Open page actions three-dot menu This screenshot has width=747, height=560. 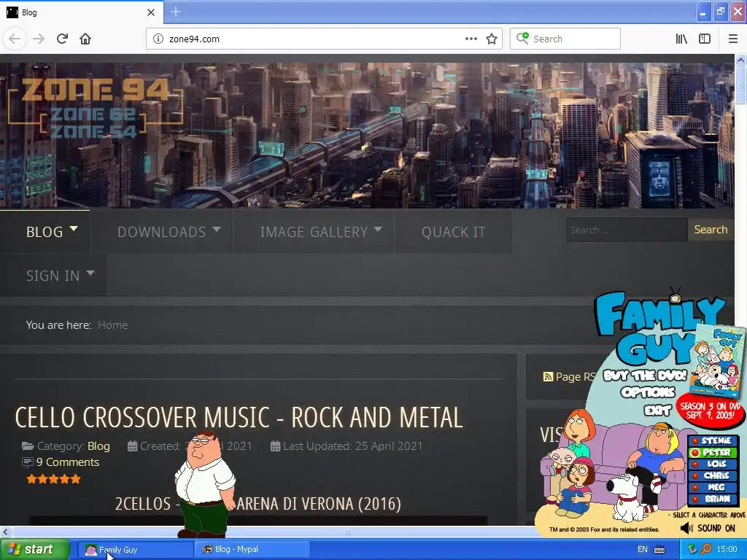(471, 39)
